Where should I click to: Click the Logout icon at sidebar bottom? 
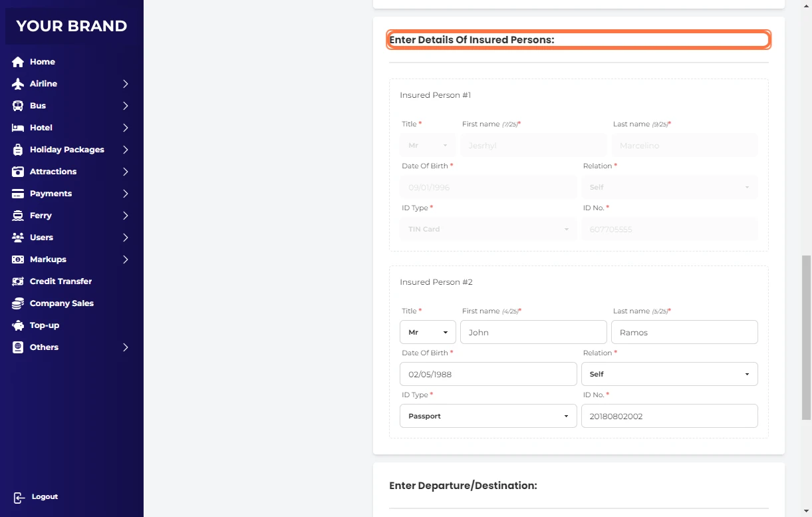pyautogui.click(x=19, y=498)
